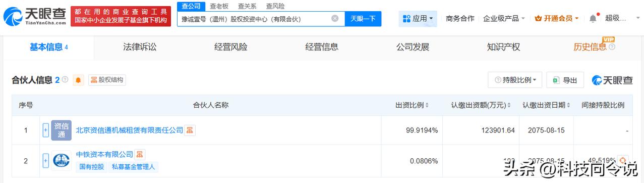Switch to 法律诉讼 tab
Screen dimensions: 644x183
click(140, 47)
